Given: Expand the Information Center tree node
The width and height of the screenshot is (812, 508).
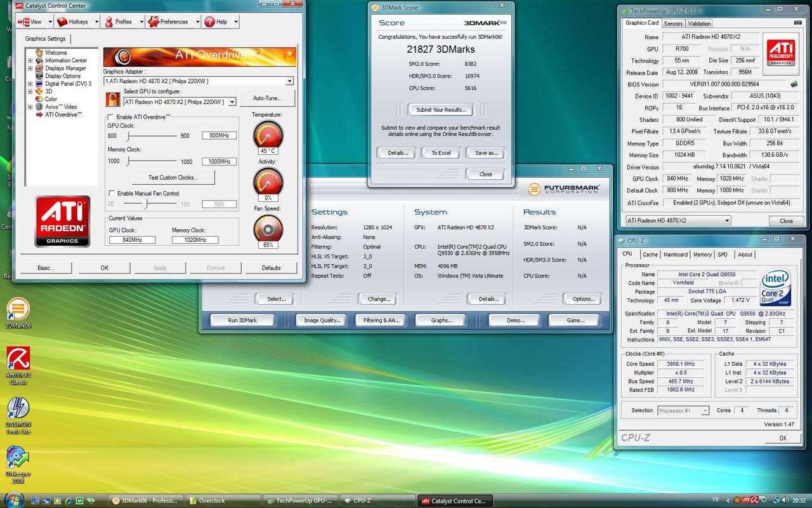Looking at the screenshot, I should coord(30,61).
